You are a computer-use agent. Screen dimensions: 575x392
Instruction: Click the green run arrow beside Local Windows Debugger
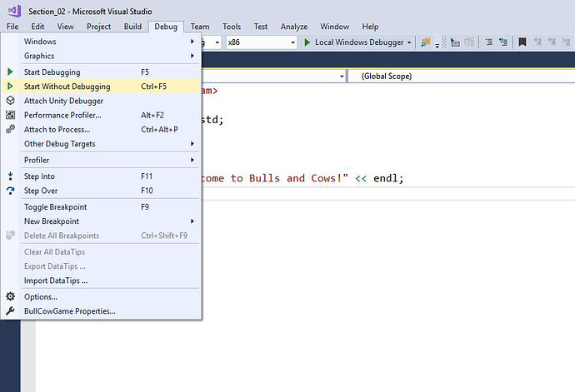[x=307, y=42]
